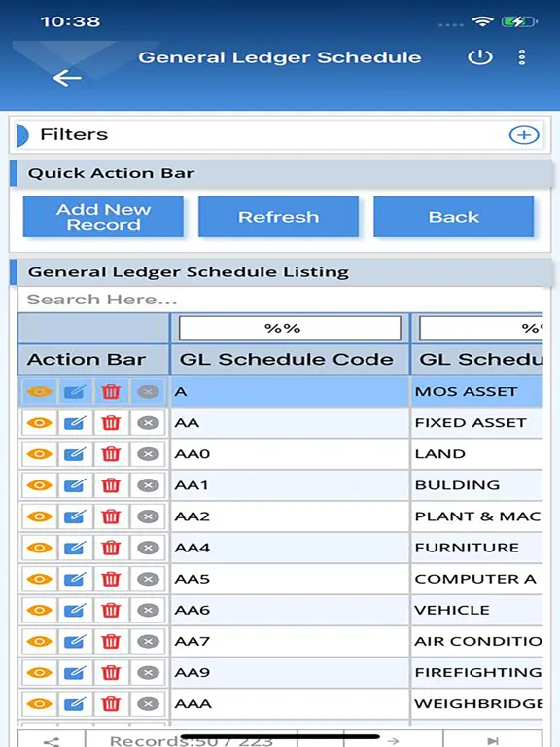Image resolution: width=560 pixels, height=747 pixels.
Task: Edit record AA4 with pencil icon
Action: (75, 548)
